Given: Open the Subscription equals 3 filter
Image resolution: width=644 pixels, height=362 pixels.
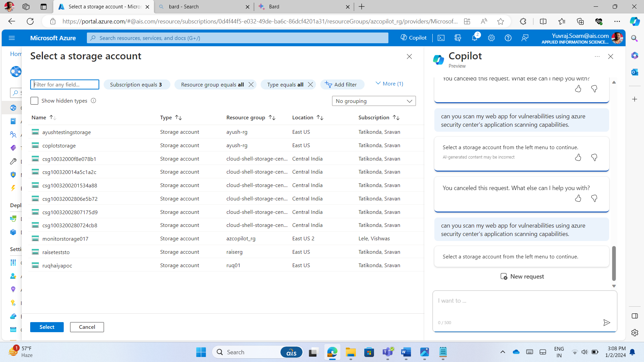Looking at the screenshot, I should coord(137,84).
